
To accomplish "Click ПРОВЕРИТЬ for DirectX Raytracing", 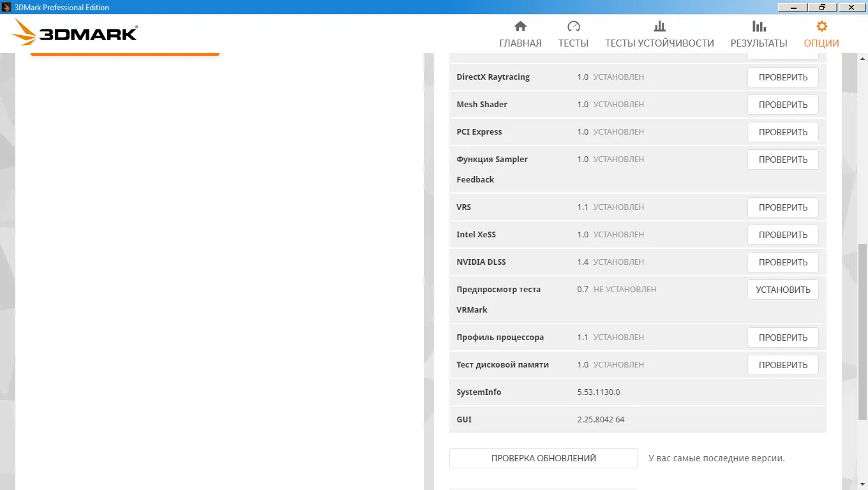I will click(x=783, y=77).
